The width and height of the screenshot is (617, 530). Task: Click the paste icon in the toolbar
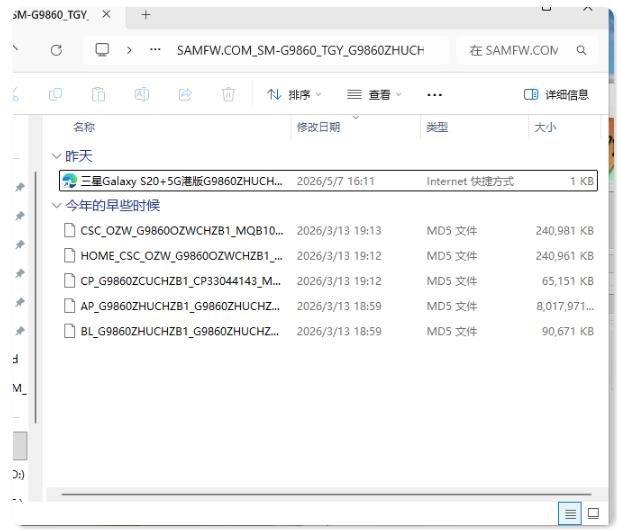click(x=98, y=94)
